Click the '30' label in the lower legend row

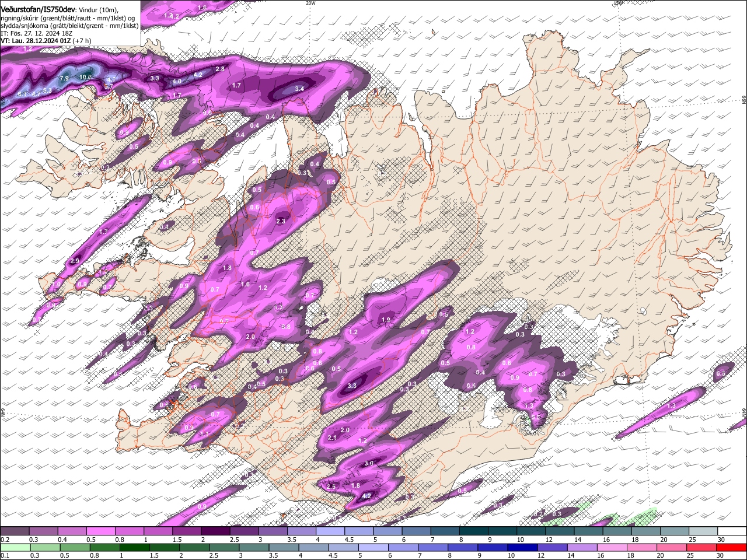click(x=721, y=555)
